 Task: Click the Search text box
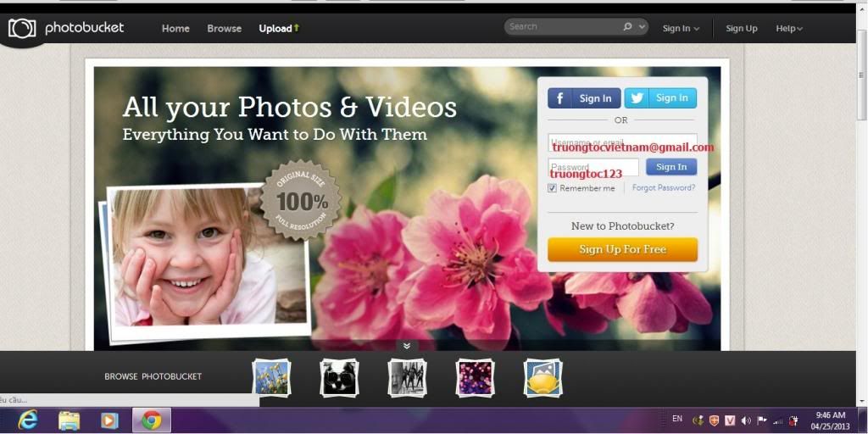[562, 26]
